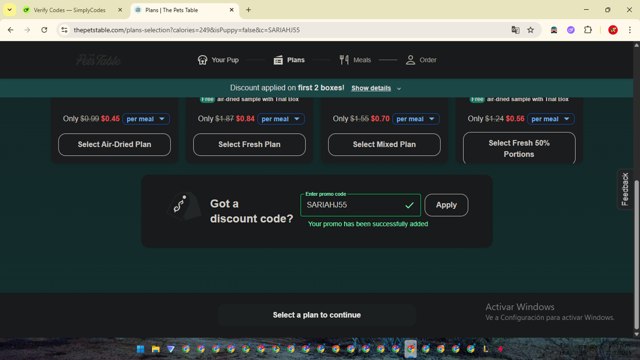This screenshot has width=640, height=360.
Task: Click Select a plan to continue button
Action: (317, 315)
